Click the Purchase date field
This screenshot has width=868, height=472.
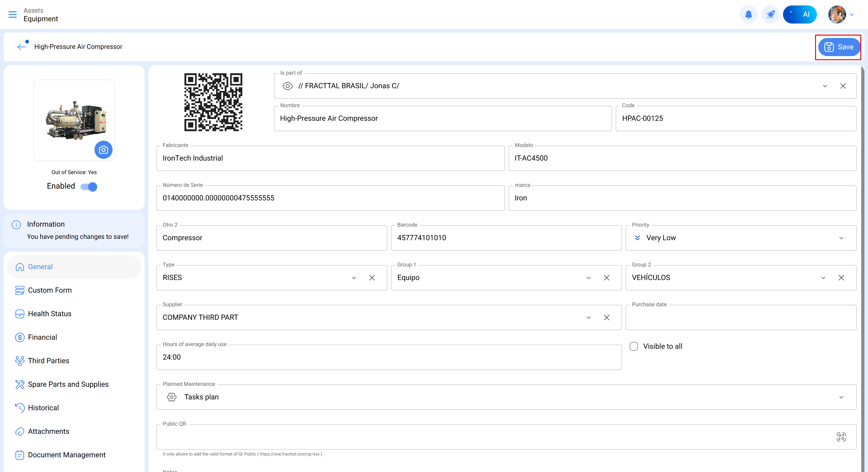(x=741, y=318)
